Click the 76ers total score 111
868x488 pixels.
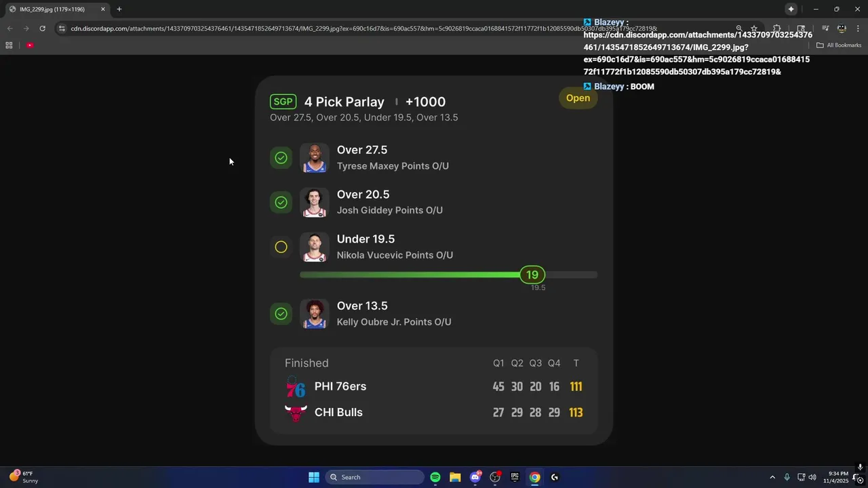tap(576, 386)
